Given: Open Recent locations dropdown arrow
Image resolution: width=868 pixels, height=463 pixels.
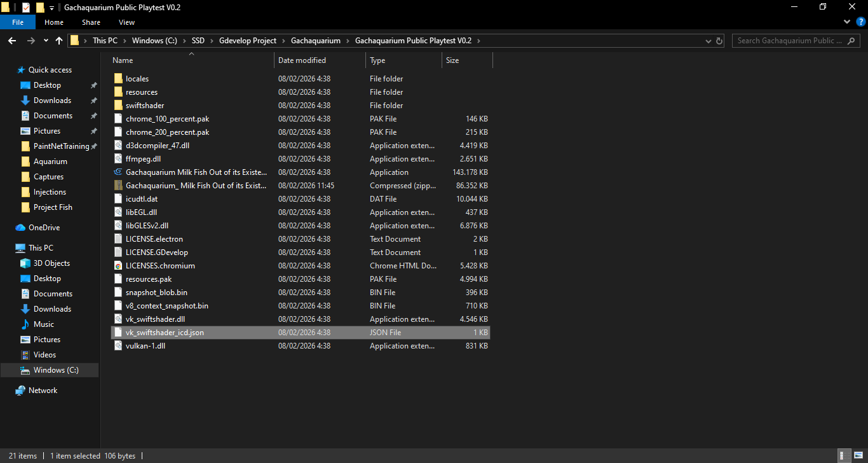Looking at the screenshot, I should 46,41.
